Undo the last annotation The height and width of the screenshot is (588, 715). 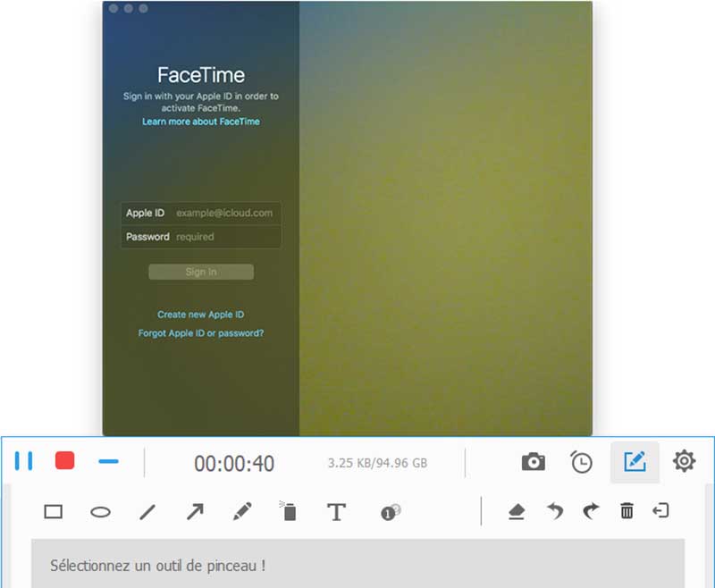554,512
